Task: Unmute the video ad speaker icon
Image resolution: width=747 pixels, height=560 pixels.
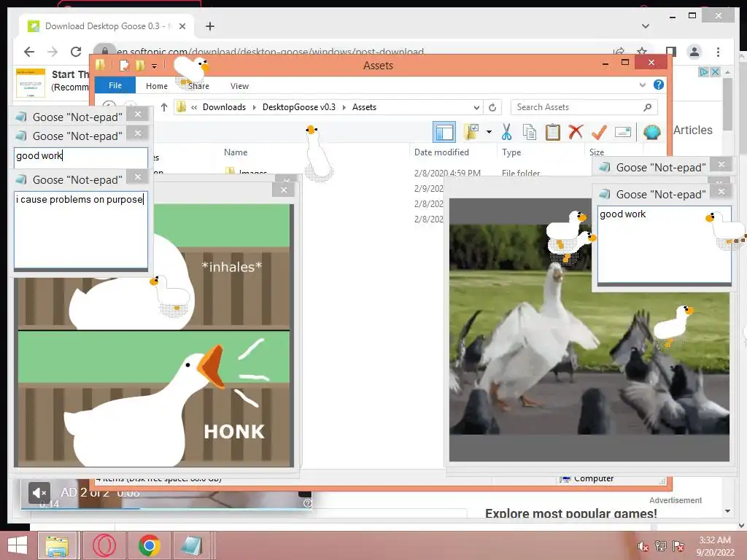Action: 39,493
